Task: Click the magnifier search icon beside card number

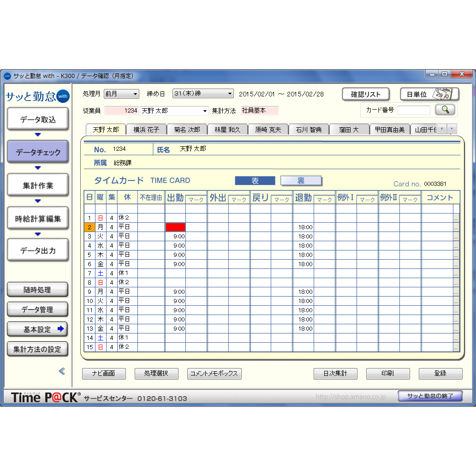Action: 445,110
